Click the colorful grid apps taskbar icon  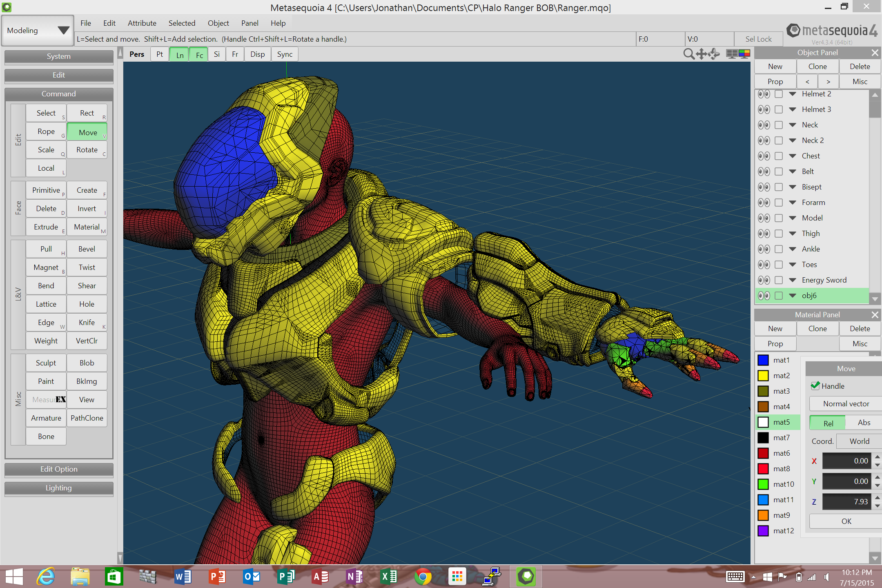pos(457,577)
